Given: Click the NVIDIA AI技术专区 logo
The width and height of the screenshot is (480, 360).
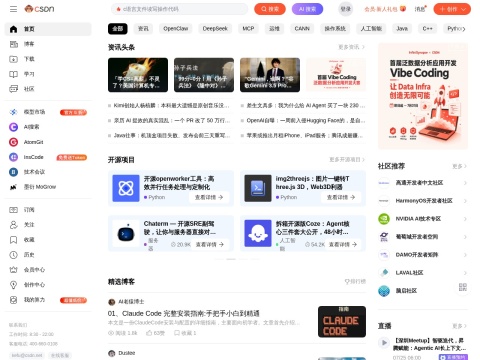Looking at the screenshot, I should pyautogui.click(x=384, y=219).
